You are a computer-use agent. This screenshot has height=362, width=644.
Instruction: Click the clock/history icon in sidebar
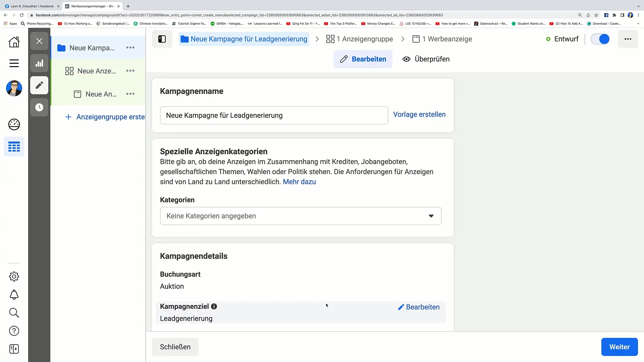[39, 107]
